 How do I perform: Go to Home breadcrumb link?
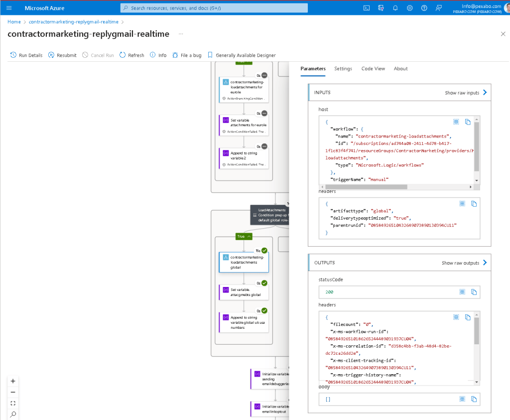click(x=14, y=22)
